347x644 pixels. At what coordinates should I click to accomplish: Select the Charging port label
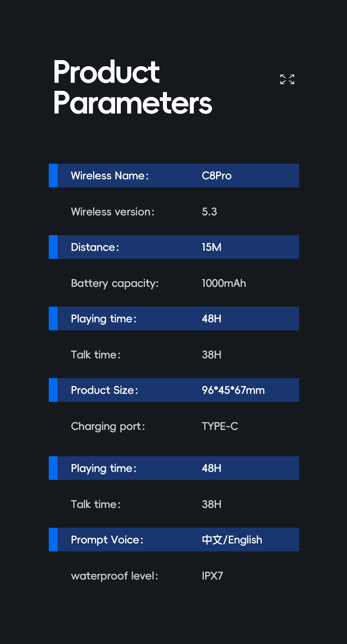pos(108,426)
